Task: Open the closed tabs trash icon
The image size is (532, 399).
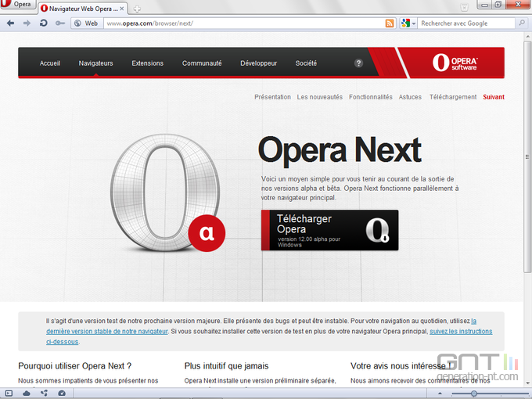Action: coord(464,7)
